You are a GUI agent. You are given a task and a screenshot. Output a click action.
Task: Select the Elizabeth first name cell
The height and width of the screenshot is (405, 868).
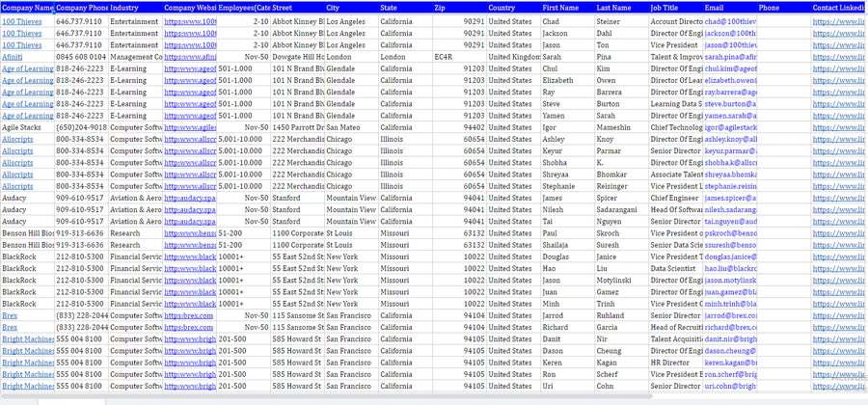(568, 80)
